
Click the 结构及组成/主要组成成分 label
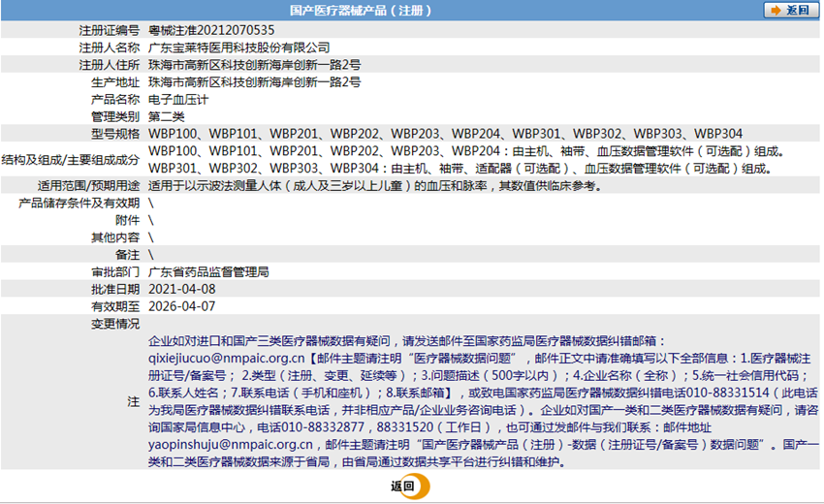point(71,160)
